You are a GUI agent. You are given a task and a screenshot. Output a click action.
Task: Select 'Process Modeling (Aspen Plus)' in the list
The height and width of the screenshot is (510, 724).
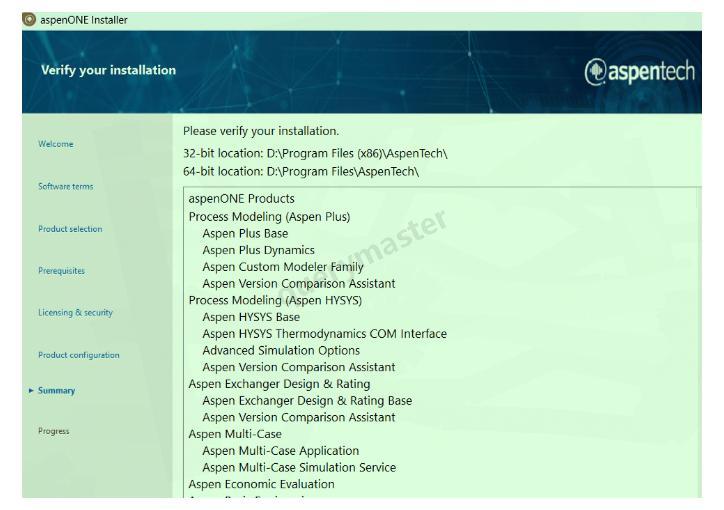tap(270, 216)
